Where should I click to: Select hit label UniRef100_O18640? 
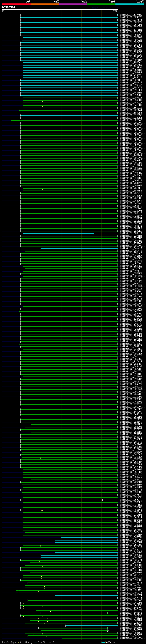click(x=131, y=422)
